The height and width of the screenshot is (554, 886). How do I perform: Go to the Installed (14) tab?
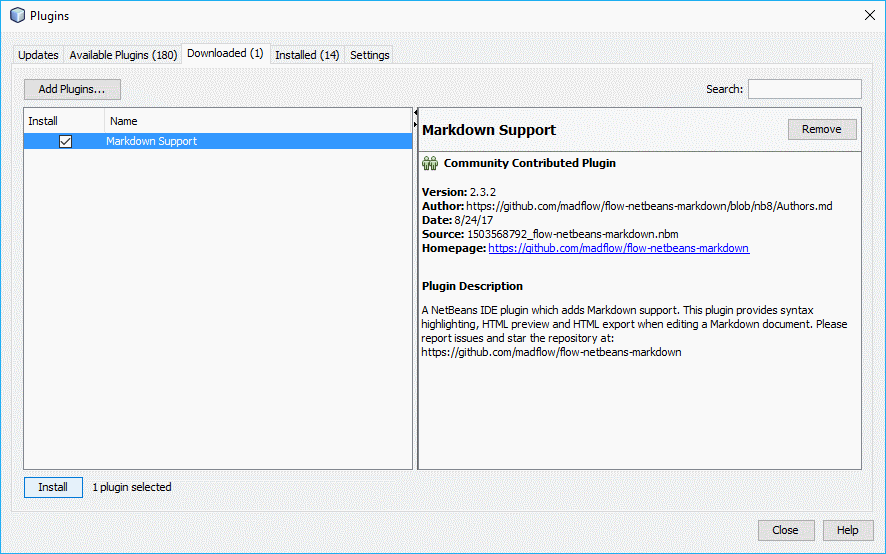tap(307, 55)
